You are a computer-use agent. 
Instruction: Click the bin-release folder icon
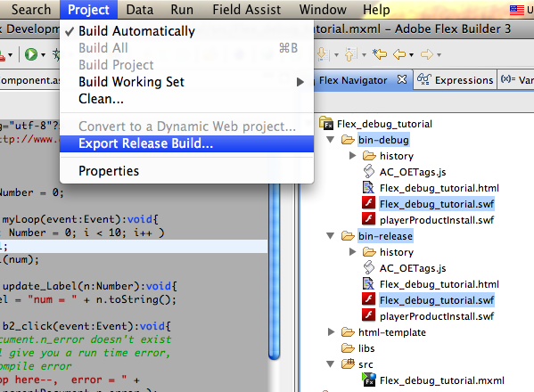pos(348,235)
